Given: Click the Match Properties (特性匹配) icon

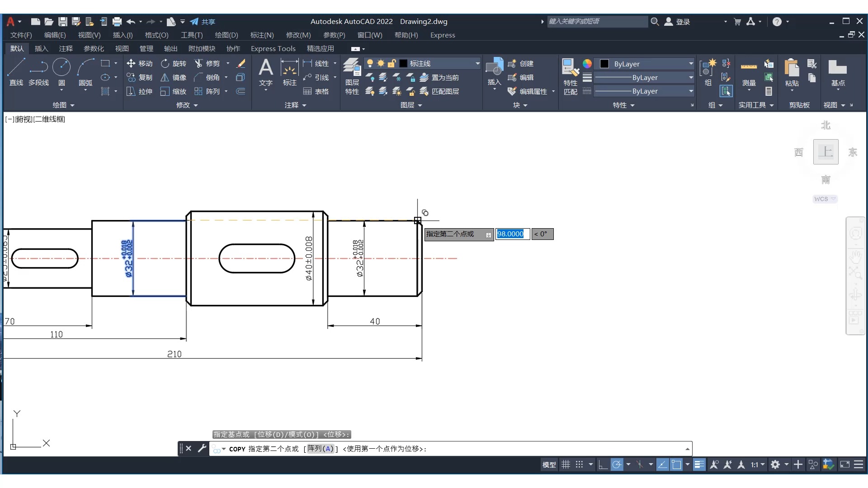Looking at the screenshot, I should coord(570,68).
